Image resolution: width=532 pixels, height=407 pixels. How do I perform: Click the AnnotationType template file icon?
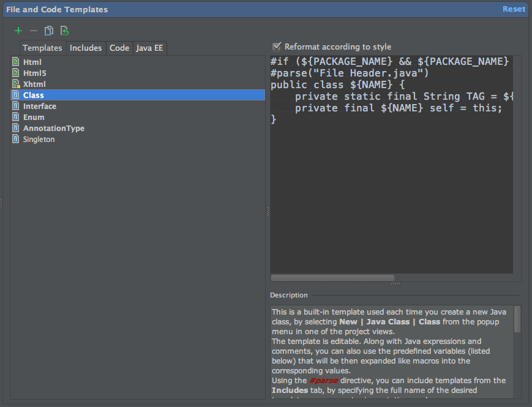tap(15, 128)
